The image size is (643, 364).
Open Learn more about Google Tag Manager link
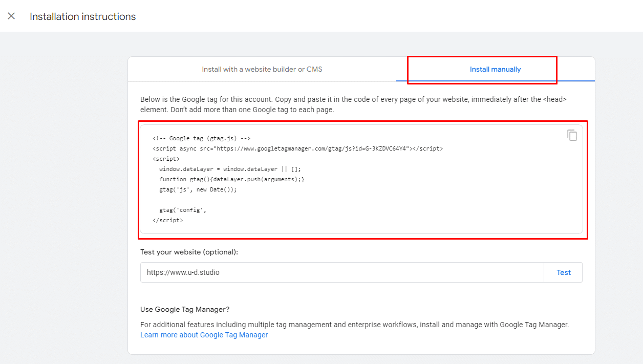tap(204, 335)
